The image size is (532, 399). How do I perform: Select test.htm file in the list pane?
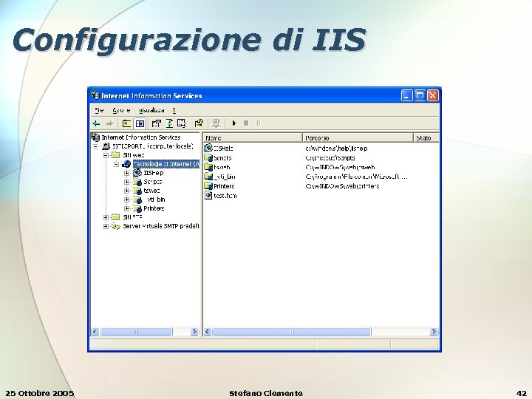click(220, 196)
